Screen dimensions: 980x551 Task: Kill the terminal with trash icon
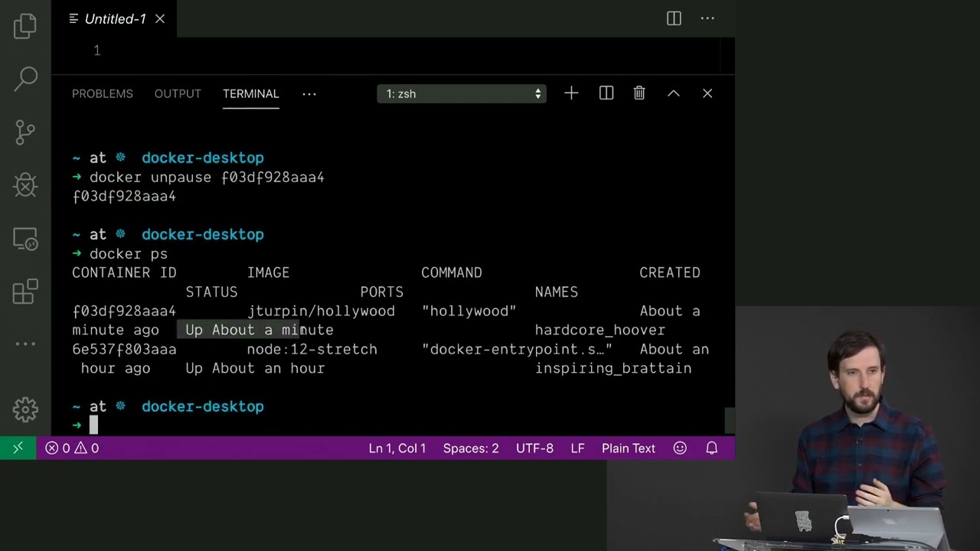click(639, 93)
